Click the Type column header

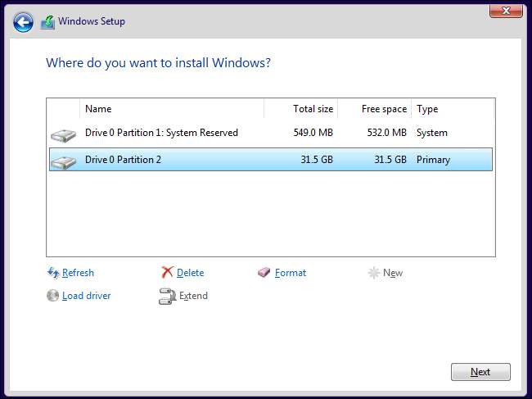452,109
